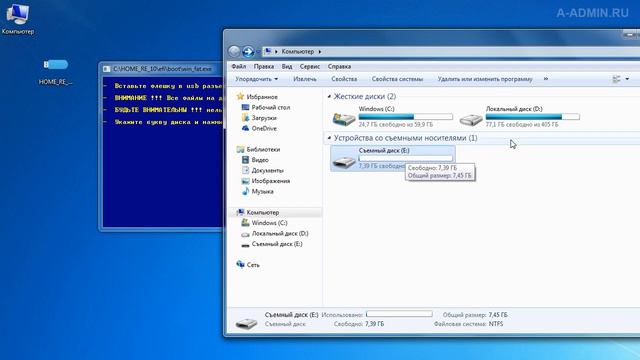
Task: Open the Справка menu
Action: tap(339, 67)
